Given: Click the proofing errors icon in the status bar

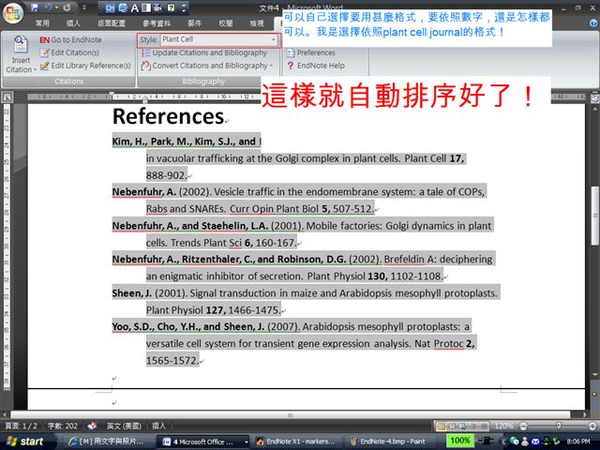Looking at the screenshot, I should tap(92, 426).
